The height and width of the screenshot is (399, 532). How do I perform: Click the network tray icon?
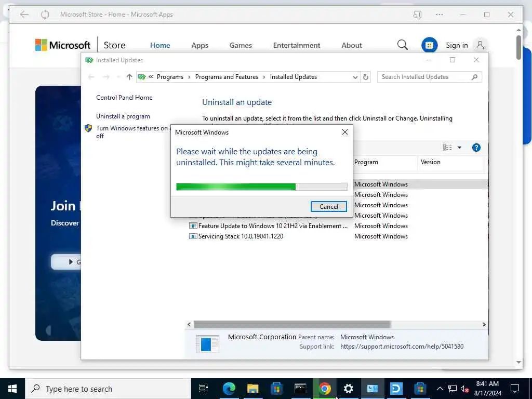tap(453, 389)
